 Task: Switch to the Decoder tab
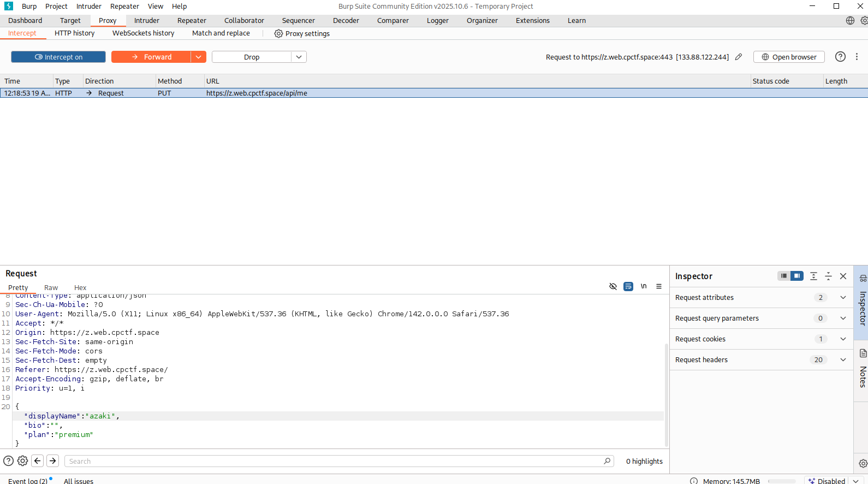pos(346,20)
